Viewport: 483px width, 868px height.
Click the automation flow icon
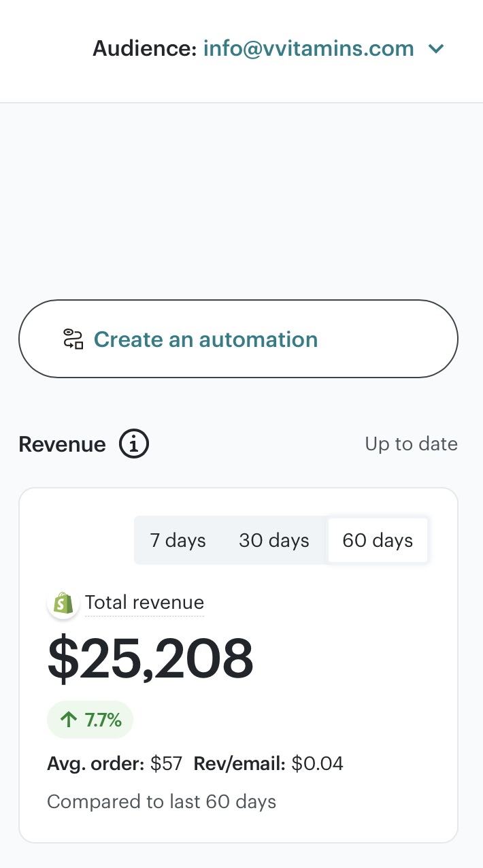(73, 339)
